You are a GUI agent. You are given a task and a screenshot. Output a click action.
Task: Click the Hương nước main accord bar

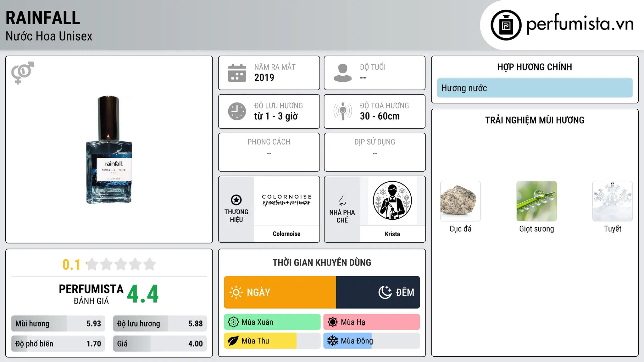point(535,88)
